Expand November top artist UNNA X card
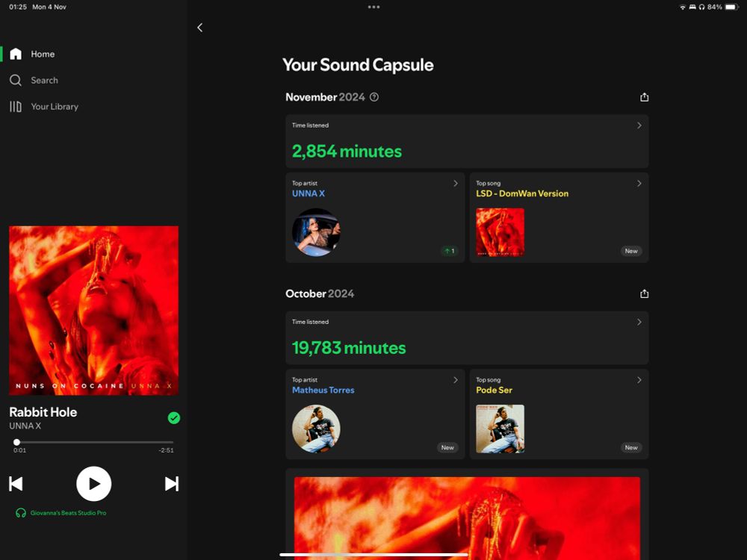Screen dimensions: 747x560 pyautogui.click(x=456, y=184)
